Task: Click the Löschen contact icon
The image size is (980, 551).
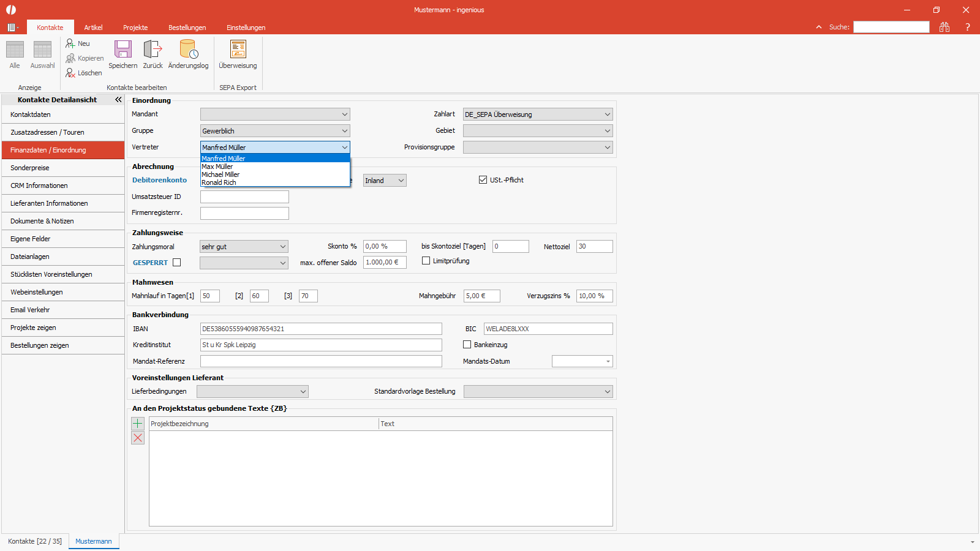Action: click(x=70, y=73)
